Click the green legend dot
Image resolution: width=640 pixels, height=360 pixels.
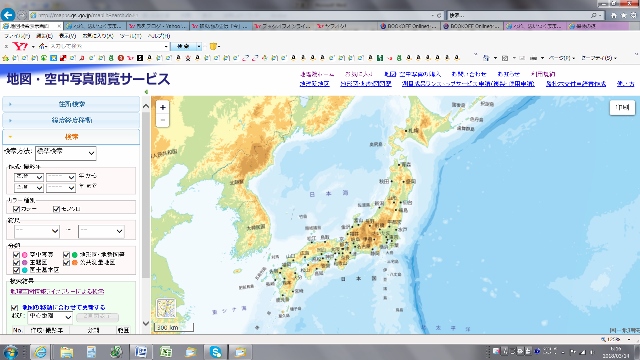pyautogui.click(x=75, y=255)
